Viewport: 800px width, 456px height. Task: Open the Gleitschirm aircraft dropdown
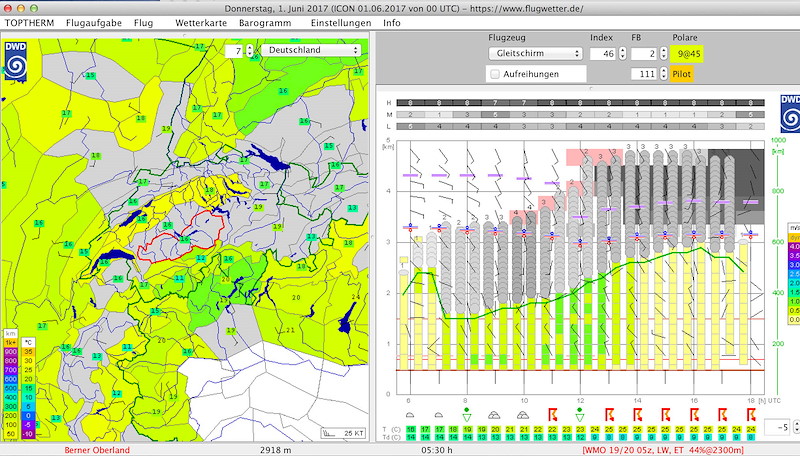pyautogui.click(x=534, y=53)
